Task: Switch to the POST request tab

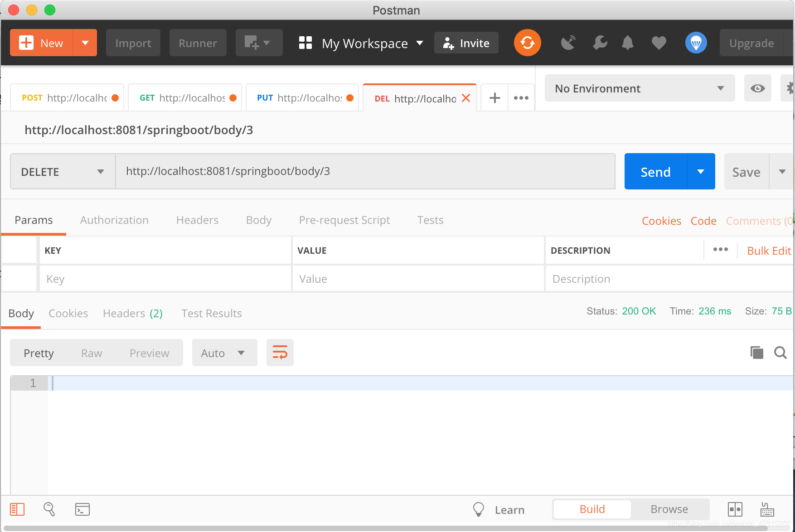Action: (67, 98)
